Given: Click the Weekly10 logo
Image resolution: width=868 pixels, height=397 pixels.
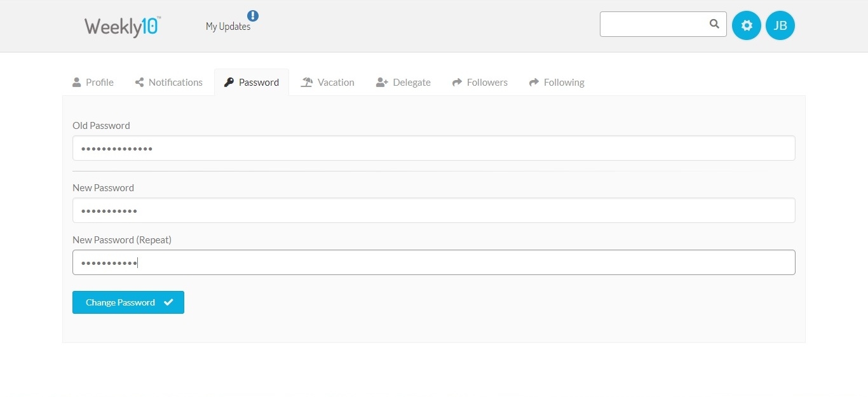Looking at the screenshot, I should click(123, 27).
